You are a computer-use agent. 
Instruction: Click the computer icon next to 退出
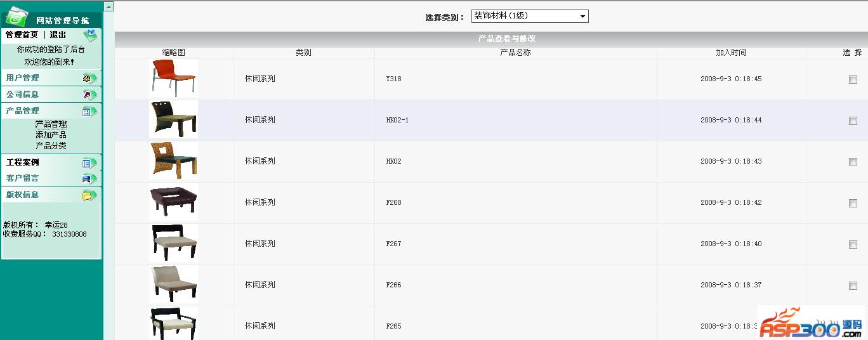[x=90, y=35]
